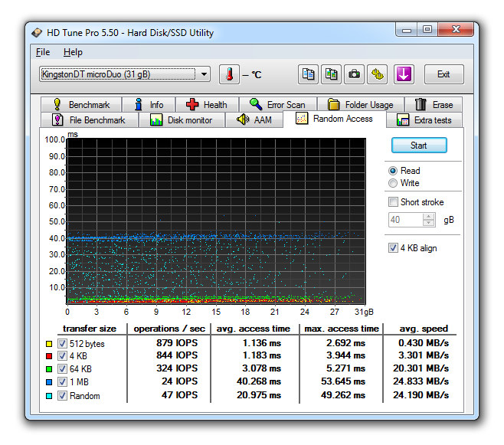The height and width of the screenshot is (445, 504).
Task: Close the HD Tune Pro window
Action: (x=456, y=30)
